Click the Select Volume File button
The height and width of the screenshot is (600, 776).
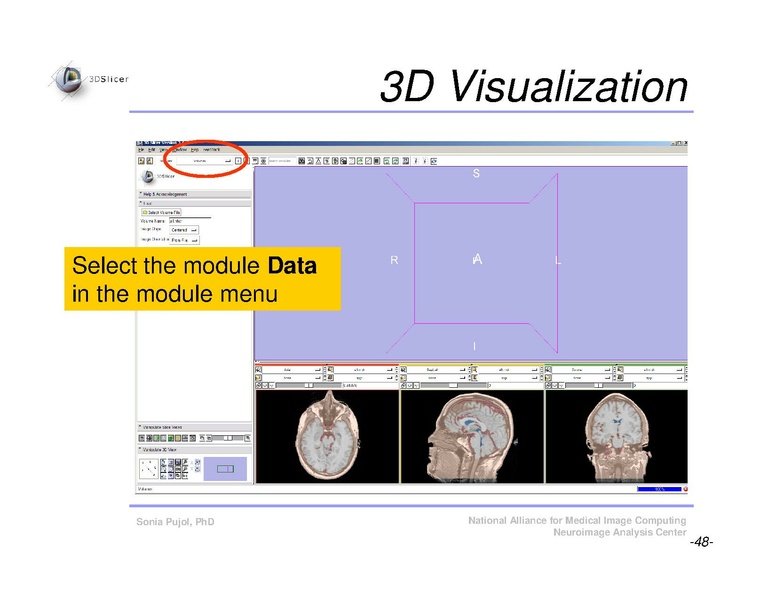click(161, 212)
